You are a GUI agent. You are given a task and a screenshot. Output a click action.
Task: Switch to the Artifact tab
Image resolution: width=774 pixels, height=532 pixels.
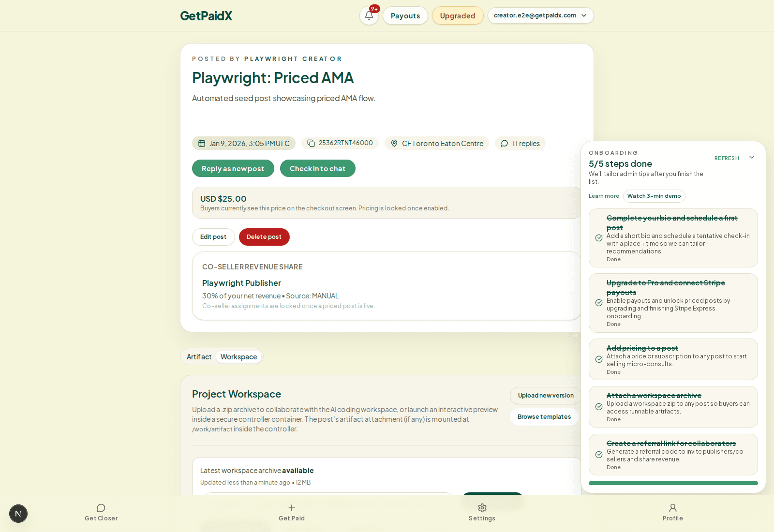tap(199, 356)
